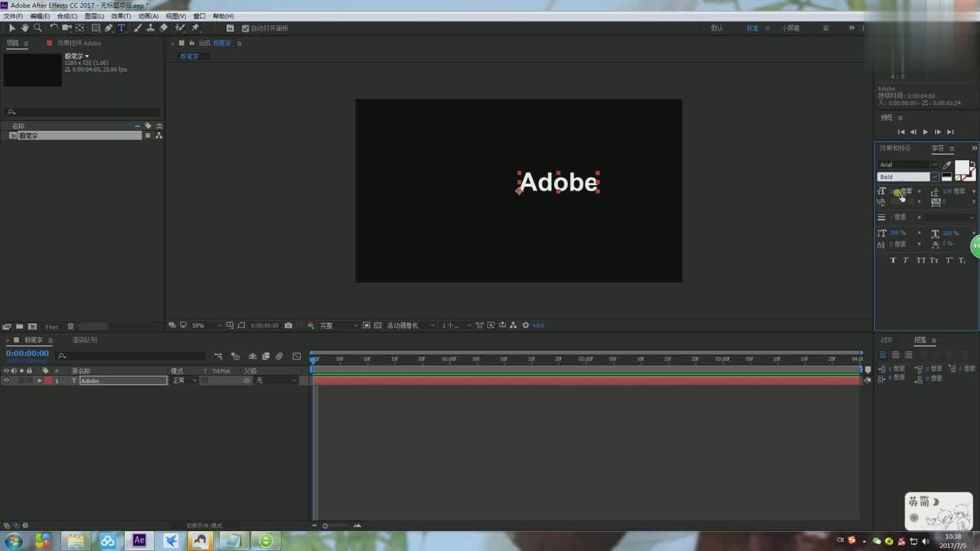Switch to the Effects and Presets tab

pos(895,148)
